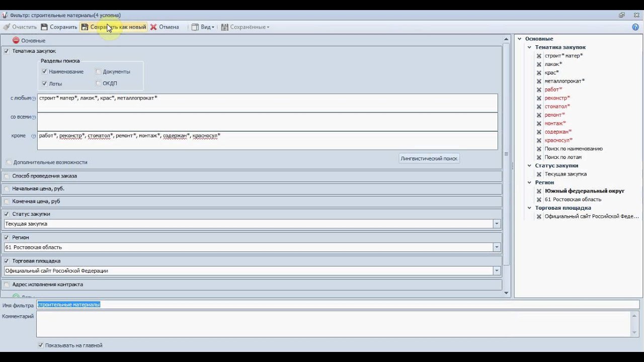Click Отмена in the toolbar
Screen dimensions: 644x362
pos(165,27)
